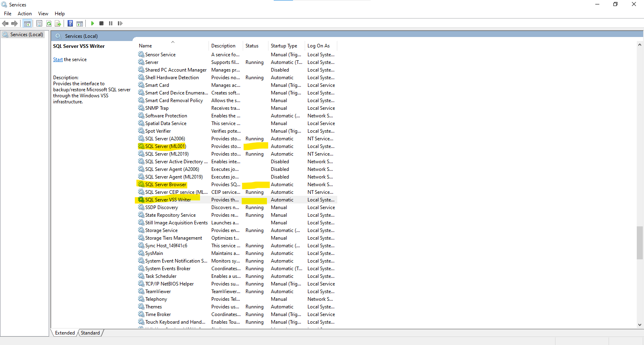Click the gear icon beside TeamViewer
The image size is (644, 345).
141,291
